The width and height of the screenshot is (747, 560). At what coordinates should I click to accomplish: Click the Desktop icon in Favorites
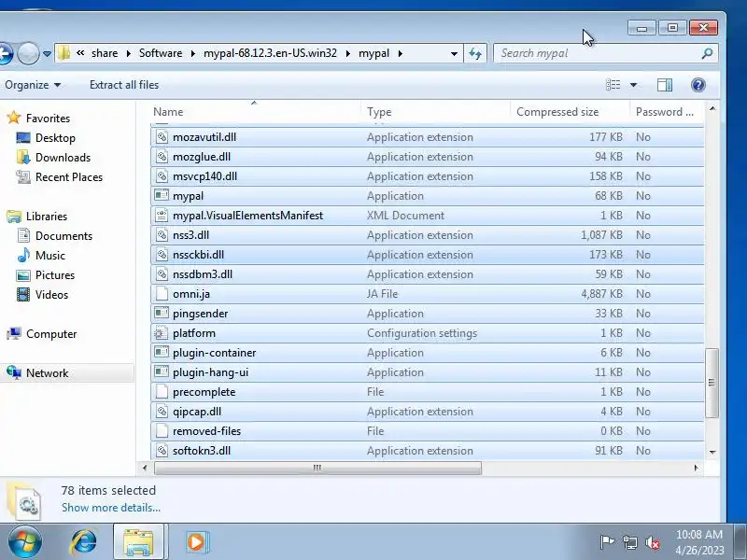click(23, 138)
